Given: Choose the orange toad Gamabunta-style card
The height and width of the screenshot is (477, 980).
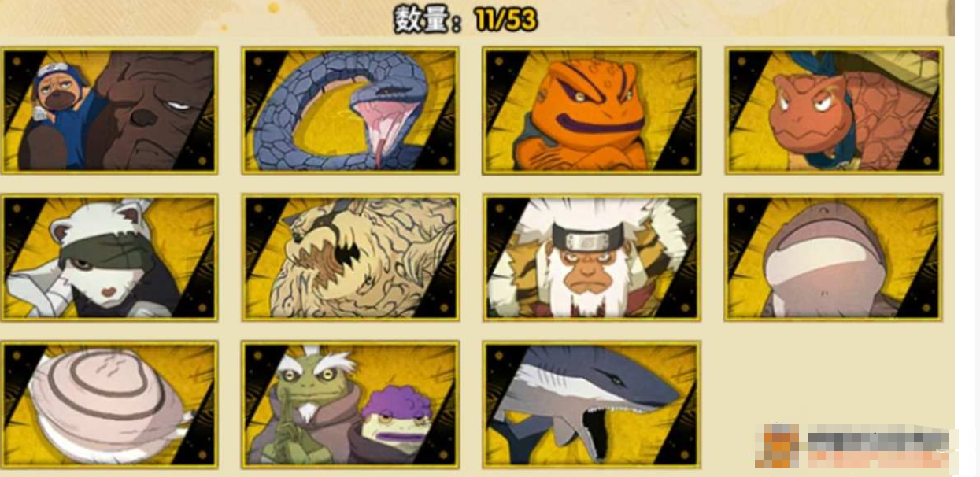Looking at the screenshot, I should pos(592,111).
